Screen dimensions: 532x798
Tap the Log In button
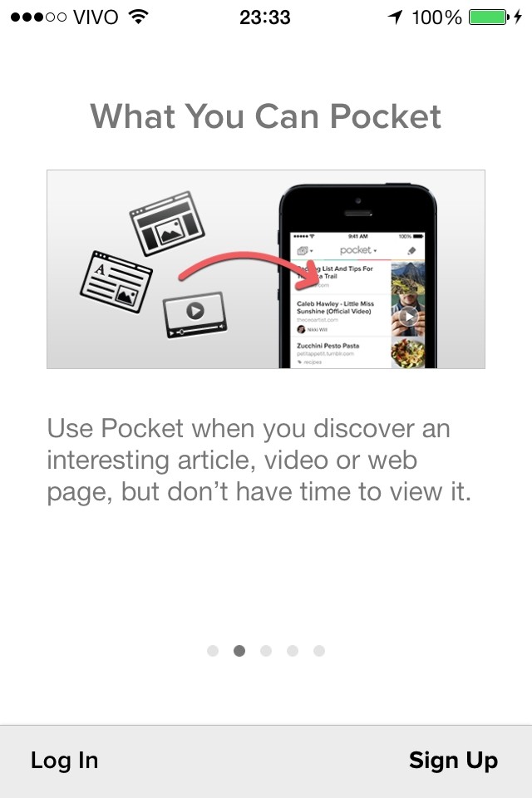(x=64, y=761)
